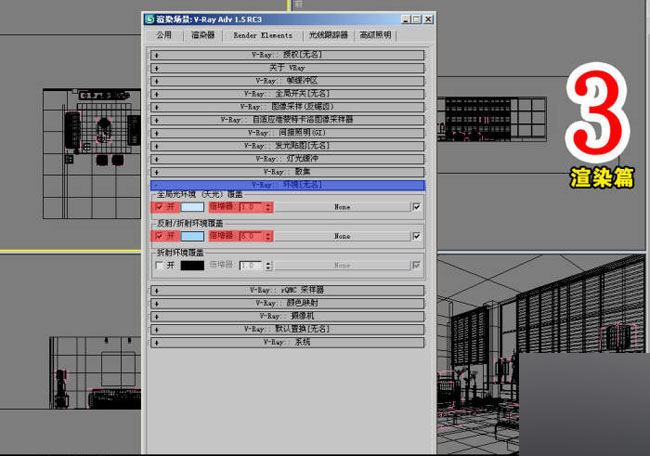Click the refraction override 倍增器 field

pos(251,265)
